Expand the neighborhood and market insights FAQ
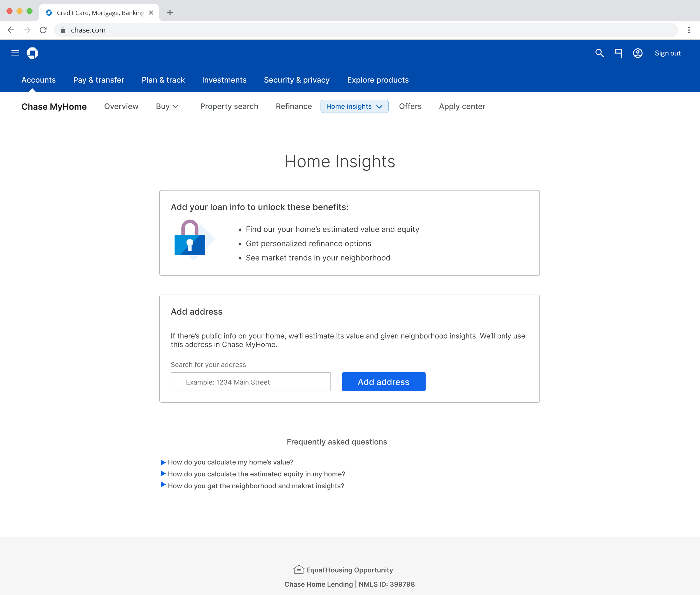The height and width of the screenshot is (595, 700). pyautogui.click(x=252, y=486)
